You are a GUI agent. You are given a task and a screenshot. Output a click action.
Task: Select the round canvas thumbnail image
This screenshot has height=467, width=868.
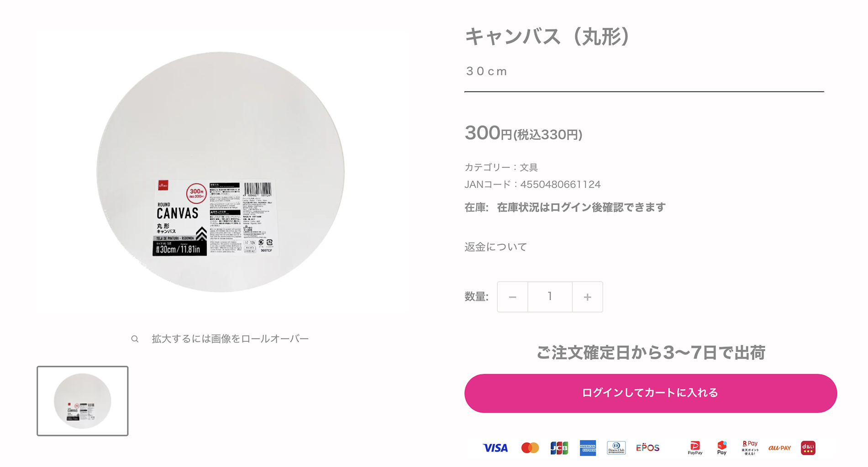[x=83, y=401]
